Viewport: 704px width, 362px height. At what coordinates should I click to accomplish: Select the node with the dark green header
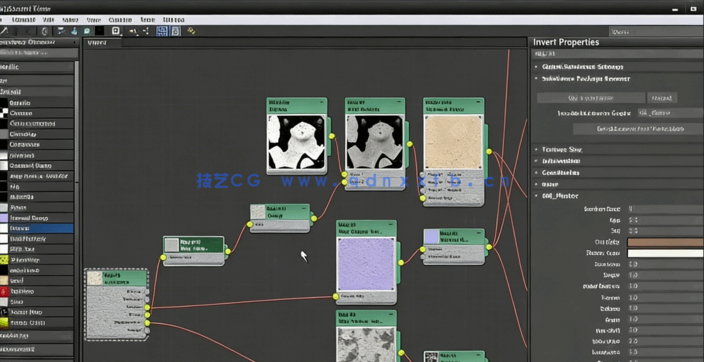click(194, 251)
